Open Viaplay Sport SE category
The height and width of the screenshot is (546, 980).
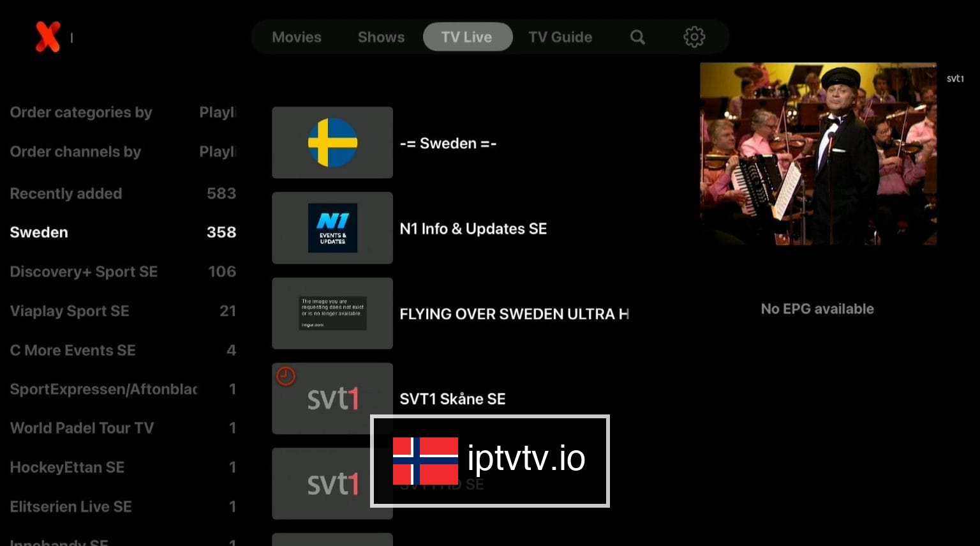pos(123,311)
